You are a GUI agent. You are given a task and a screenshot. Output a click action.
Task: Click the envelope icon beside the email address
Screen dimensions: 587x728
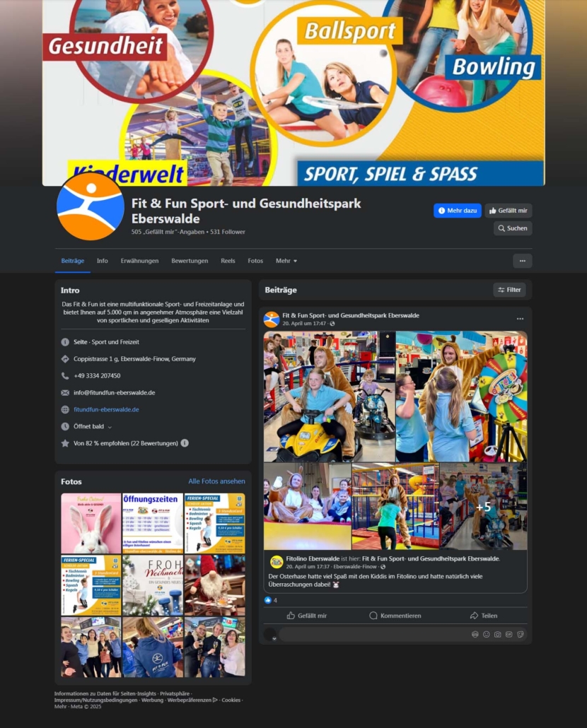[65, 393]
